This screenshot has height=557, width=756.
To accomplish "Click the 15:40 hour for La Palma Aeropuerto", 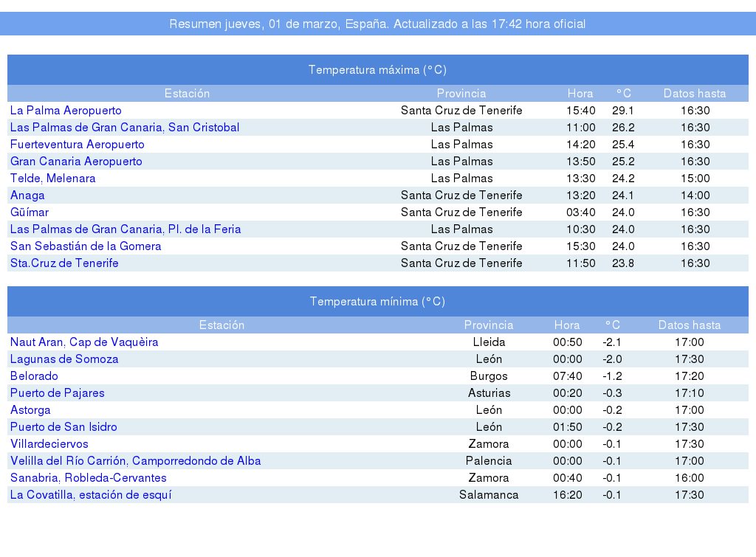I will pos(580,111).
